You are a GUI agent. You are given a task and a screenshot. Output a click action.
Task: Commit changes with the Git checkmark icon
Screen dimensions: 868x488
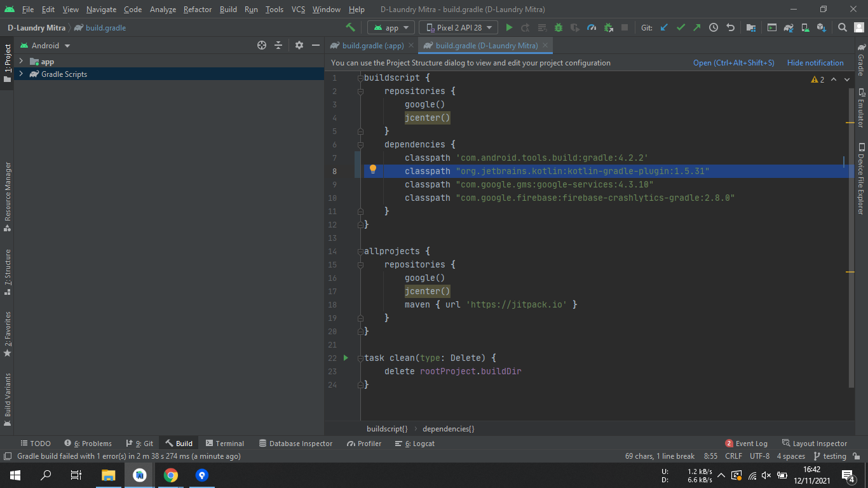(681, 27)
